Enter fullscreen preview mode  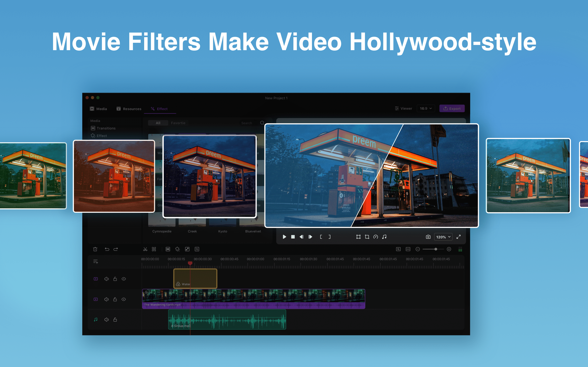tap(459, 237)
